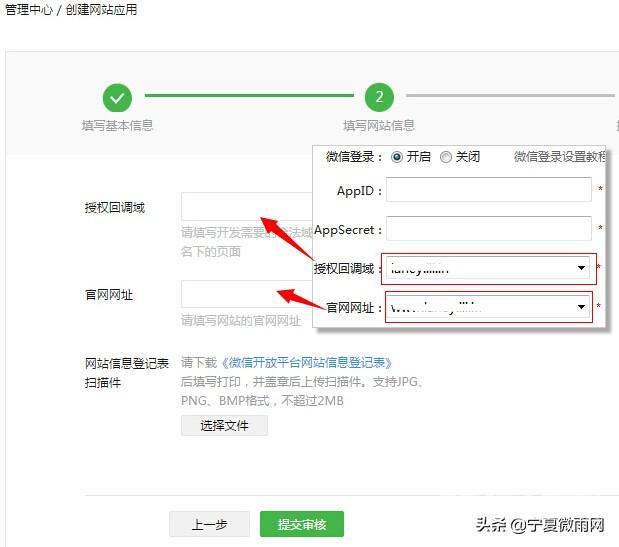Viewport: 619px width, 547px height.
Task: Click the green progress bar between steps
Action: (248, 96)
